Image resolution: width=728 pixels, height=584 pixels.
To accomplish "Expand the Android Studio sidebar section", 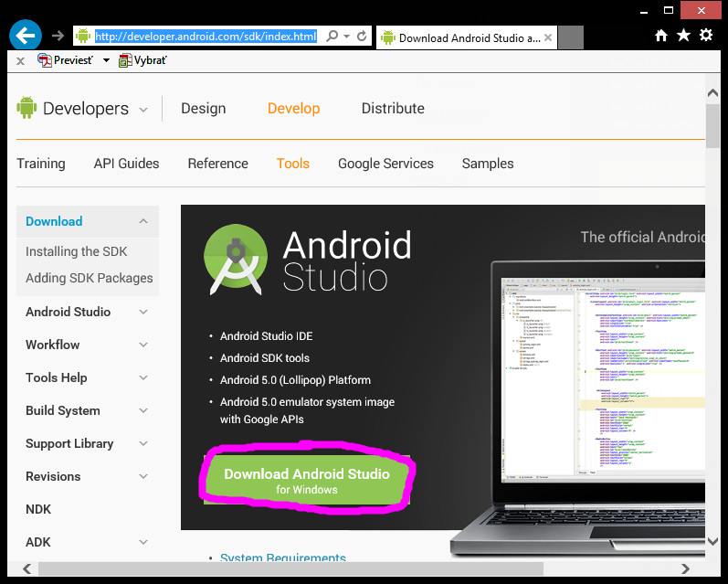I will pyautogui.click(x=143, y=313).
